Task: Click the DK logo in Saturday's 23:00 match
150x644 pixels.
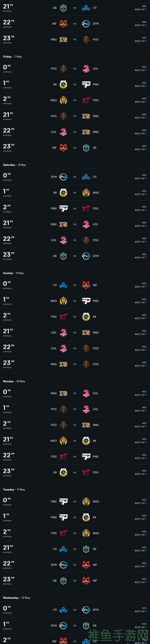Action: point(63,256)
